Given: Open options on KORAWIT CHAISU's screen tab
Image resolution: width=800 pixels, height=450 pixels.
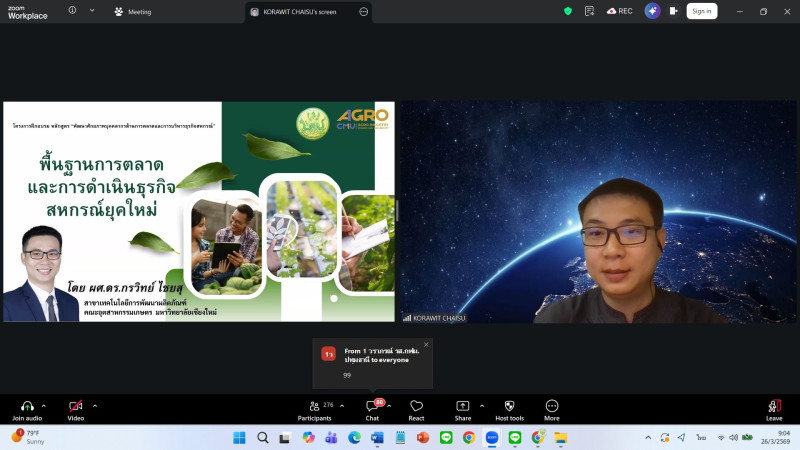Looking at the screenshot, I should point(363,11).
